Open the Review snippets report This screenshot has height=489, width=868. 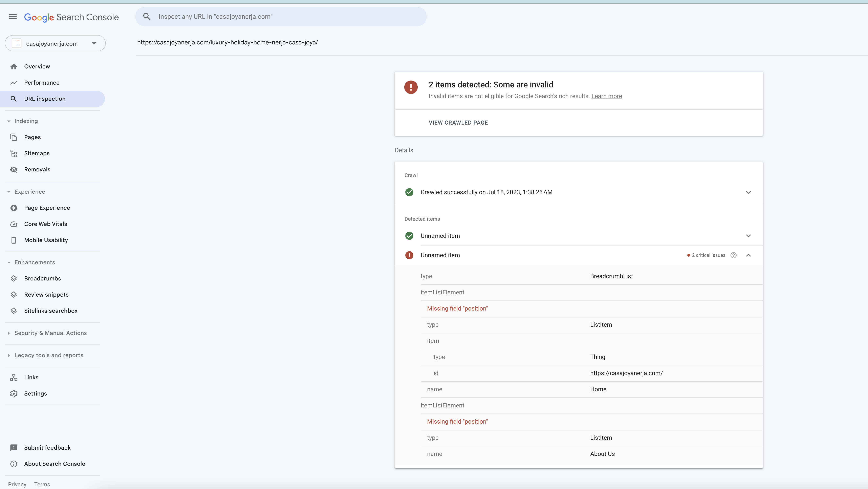point(52,295)
